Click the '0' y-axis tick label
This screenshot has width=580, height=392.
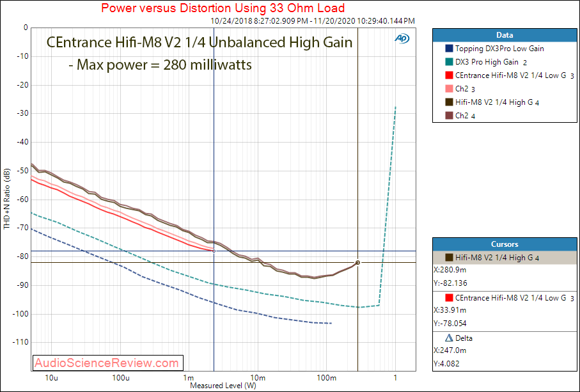pyautogui.click(x=26, y=27)
